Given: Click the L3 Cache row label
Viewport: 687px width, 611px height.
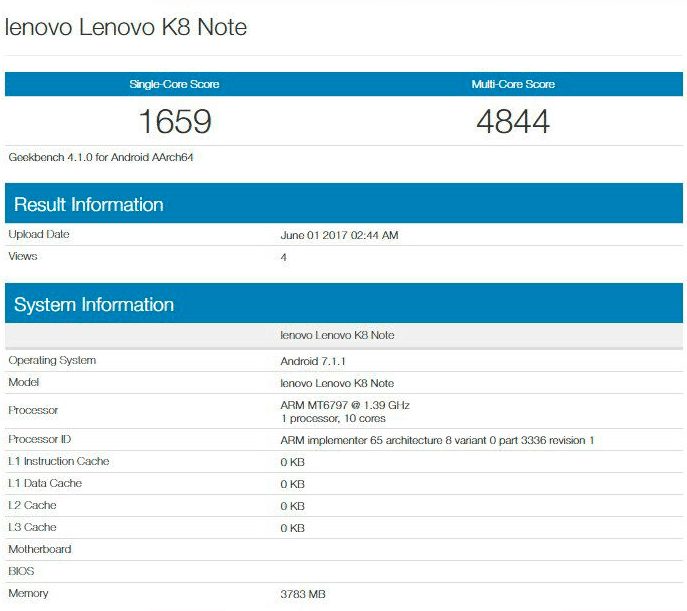Looking at the screenshot, I should [x=32, y=527].
